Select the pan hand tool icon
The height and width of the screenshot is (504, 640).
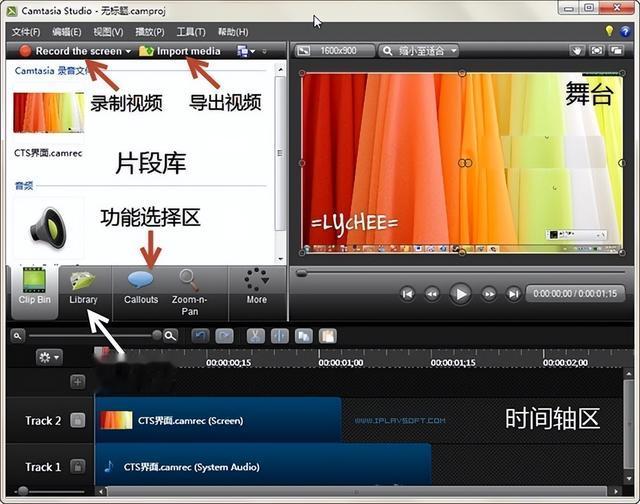576,51
